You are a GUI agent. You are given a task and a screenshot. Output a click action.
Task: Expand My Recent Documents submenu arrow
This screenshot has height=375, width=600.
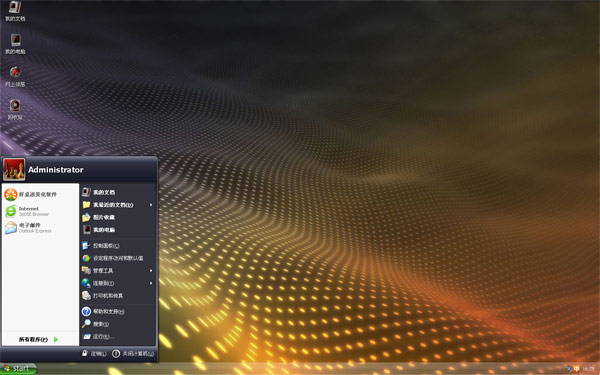point(151,205)
